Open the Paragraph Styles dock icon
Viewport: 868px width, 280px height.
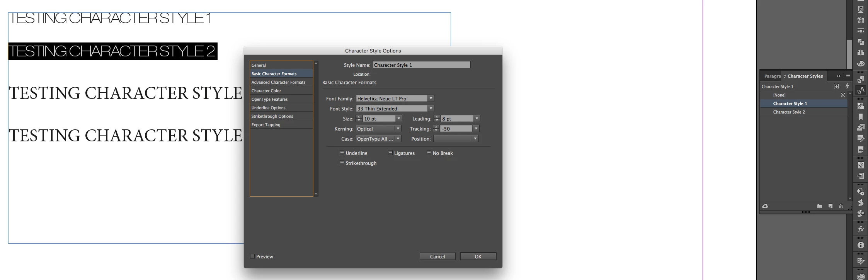pyautogui.click(x=861, y=80)
